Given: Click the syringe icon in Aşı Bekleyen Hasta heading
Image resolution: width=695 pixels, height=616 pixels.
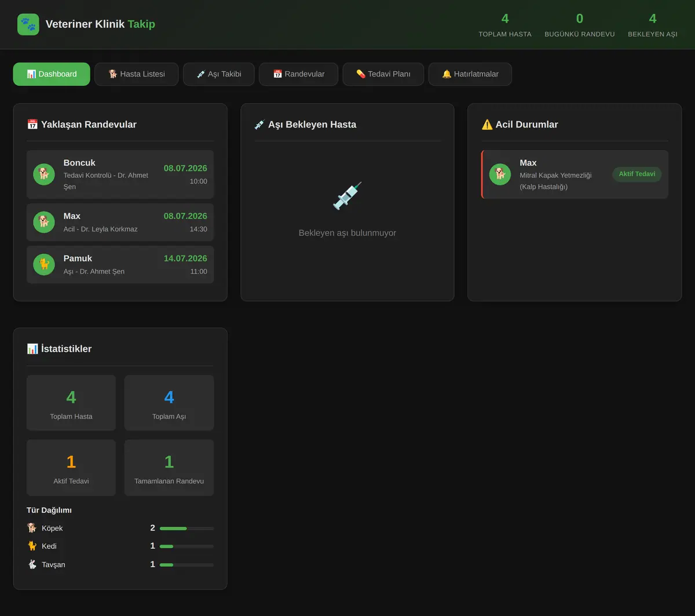Looking at the screenshot, I should tap(259, 125).
